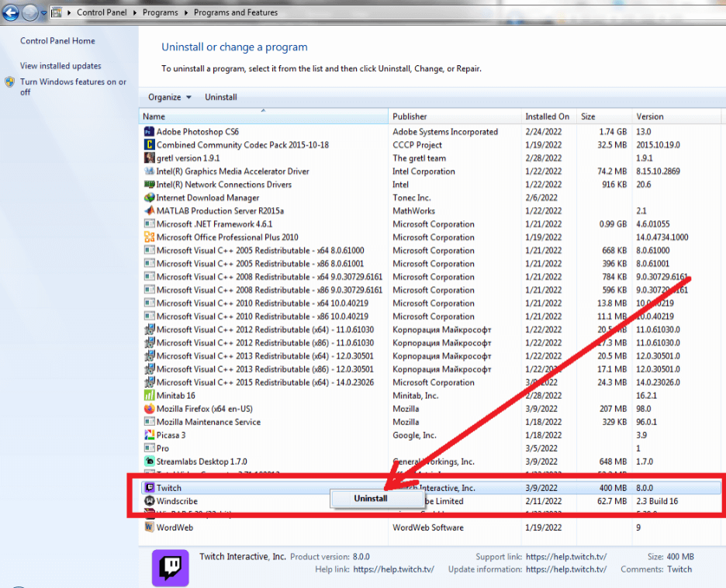The width and height of the screenshot is (726, 588).
Task: Navigate to Control Panel in breadcrumb
Action: click(102, 12)
